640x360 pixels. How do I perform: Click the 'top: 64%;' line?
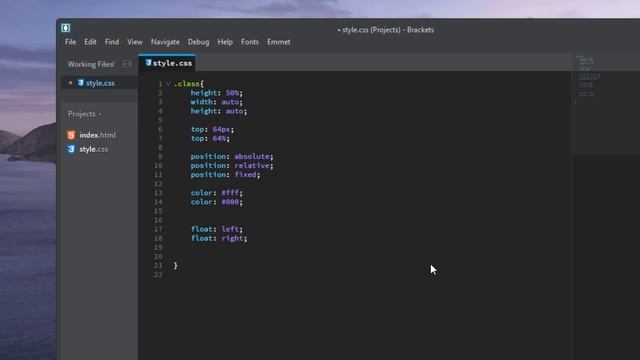[x=210, y=138]
